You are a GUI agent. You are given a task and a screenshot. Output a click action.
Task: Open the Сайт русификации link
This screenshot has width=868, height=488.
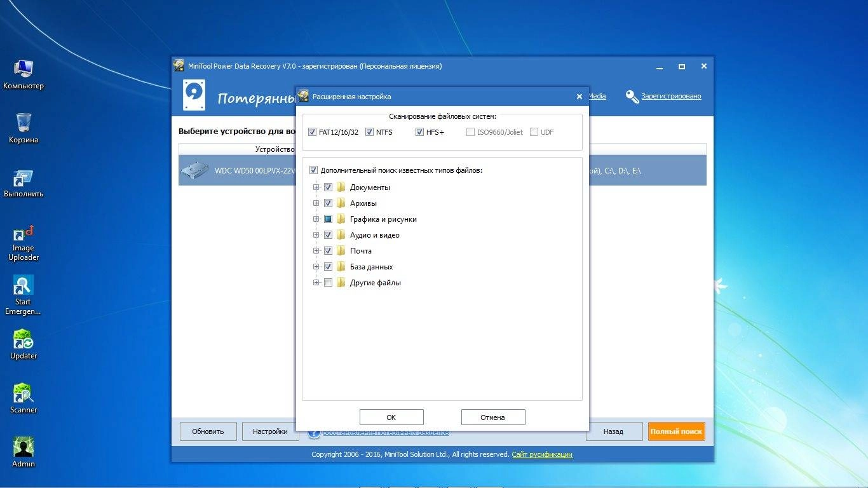coord(542,454)
